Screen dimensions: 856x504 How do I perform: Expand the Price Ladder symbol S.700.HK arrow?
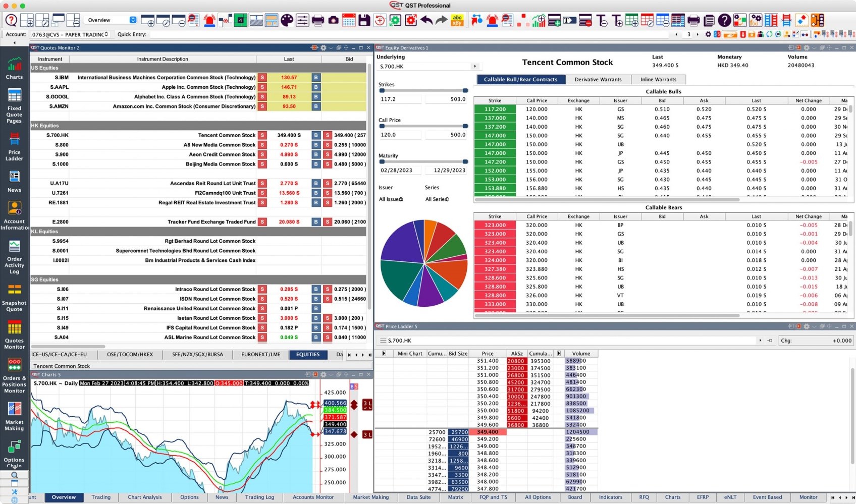pos(760,341)
